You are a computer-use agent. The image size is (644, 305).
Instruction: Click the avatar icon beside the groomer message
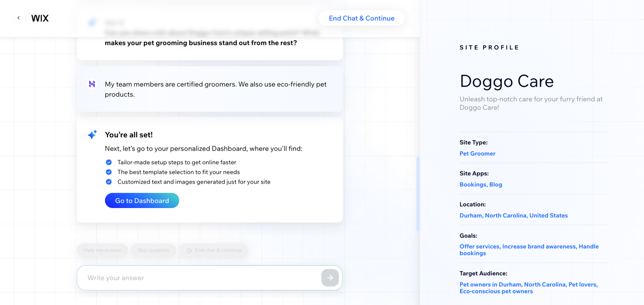tap(92, 84)
